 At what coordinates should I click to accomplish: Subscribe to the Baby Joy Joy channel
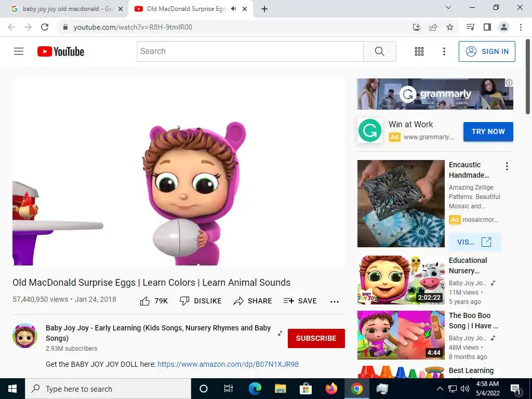point(316,338)
